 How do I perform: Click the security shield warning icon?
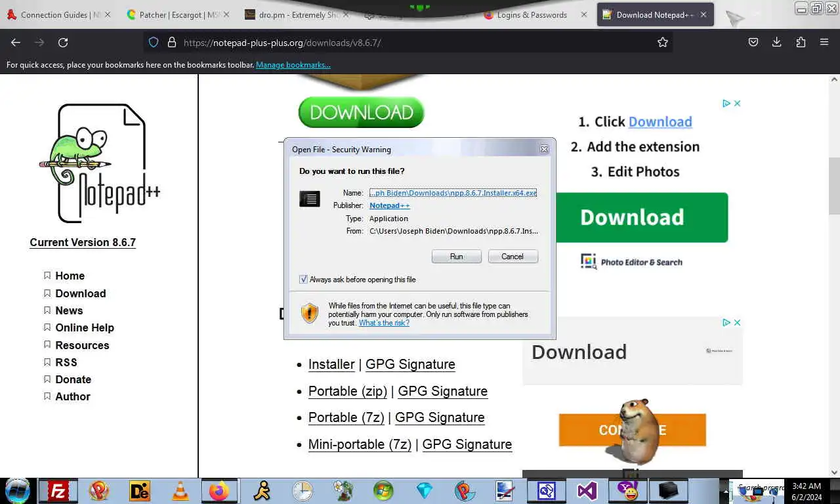[x=310, y=313]
